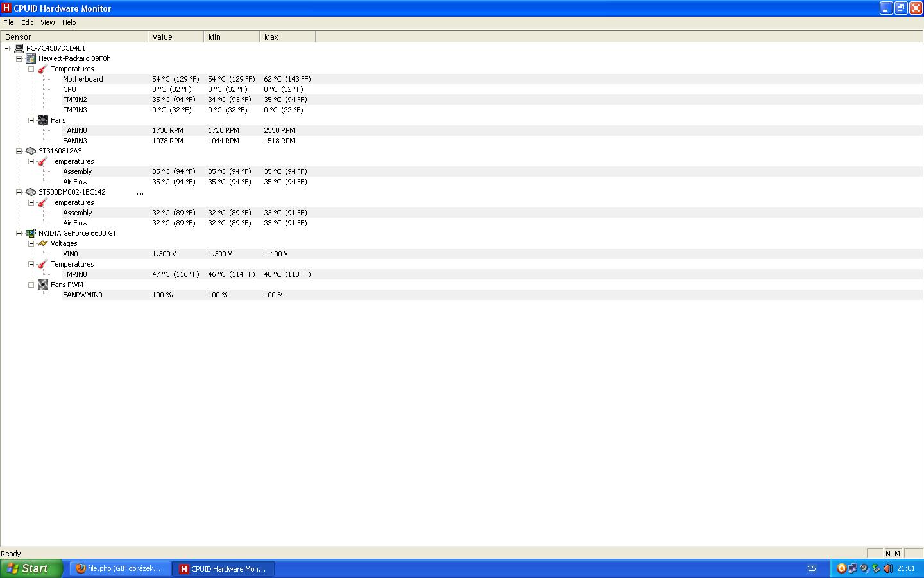Click the volume speaker tray icon

coord(887,568)
